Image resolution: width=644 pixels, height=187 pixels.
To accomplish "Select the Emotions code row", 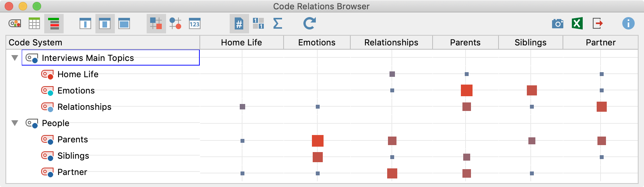I will (x=76, y=90).
